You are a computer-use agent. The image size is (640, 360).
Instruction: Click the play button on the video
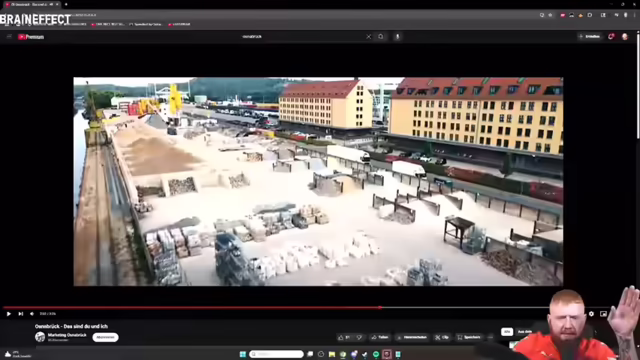pyautogui.click(x=9, y=314)
